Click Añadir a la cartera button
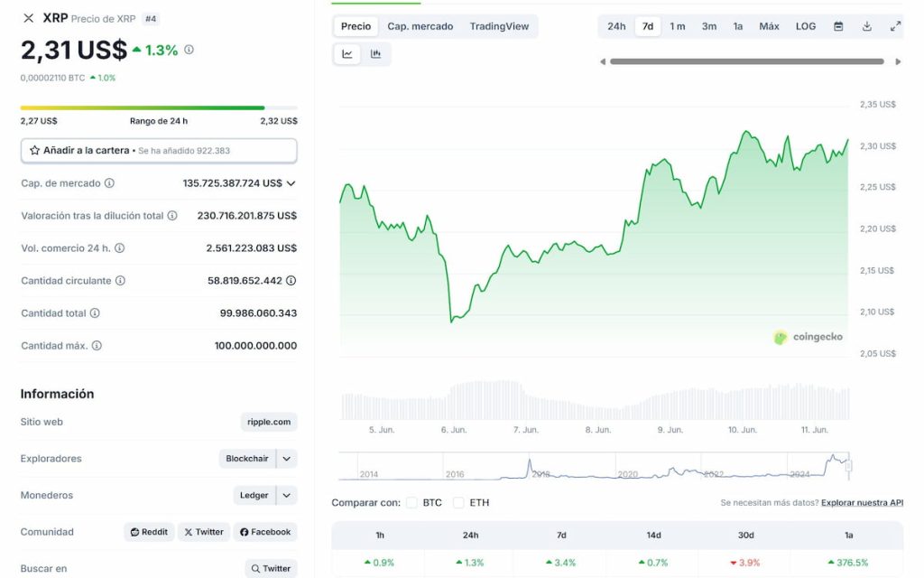Image resolution: width=924 pixels, height=578 pixels. (x=159, y=151)
